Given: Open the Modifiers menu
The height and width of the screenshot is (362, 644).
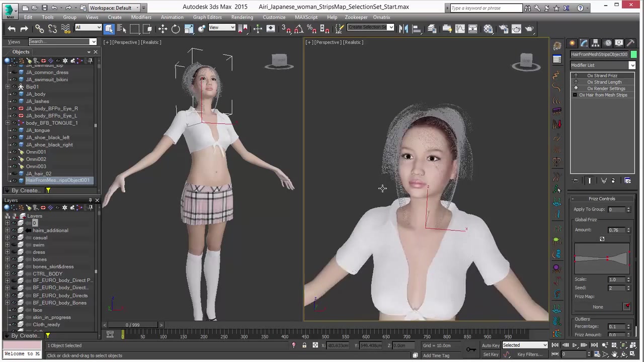Looking at the screenshot, I should click(x=141, y=17).
